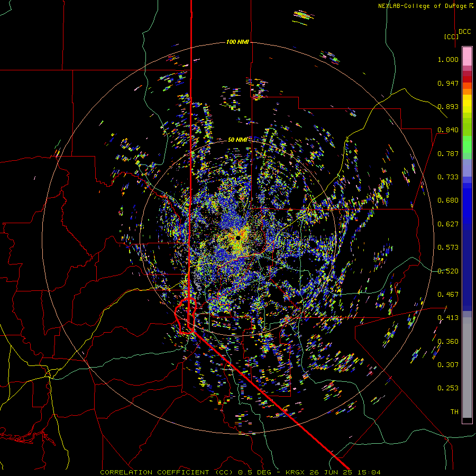476x476 pixels.
Task: Click the 0.467 scale value
Action: coord(448,295)
